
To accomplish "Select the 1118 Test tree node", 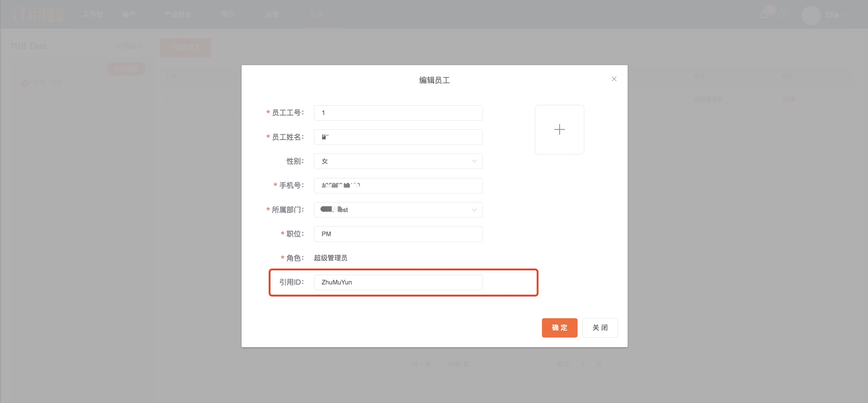I will [47, 83].
